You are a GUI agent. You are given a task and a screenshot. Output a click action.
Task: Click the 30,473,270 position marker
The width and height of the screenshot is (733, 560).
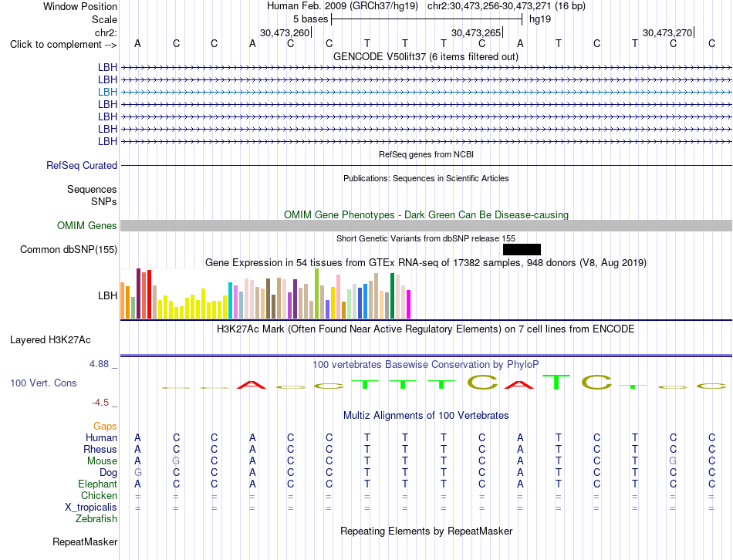[x=667, y=32]
